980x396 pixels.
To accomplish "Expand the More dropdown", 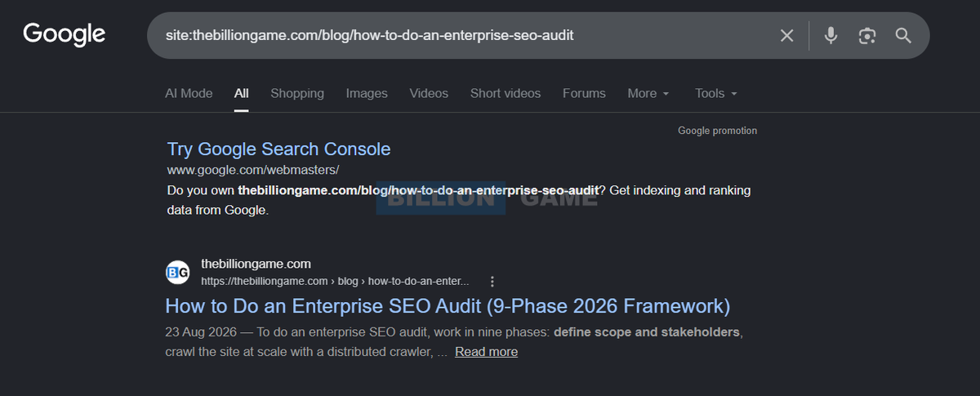I will [x=648, y=93].
